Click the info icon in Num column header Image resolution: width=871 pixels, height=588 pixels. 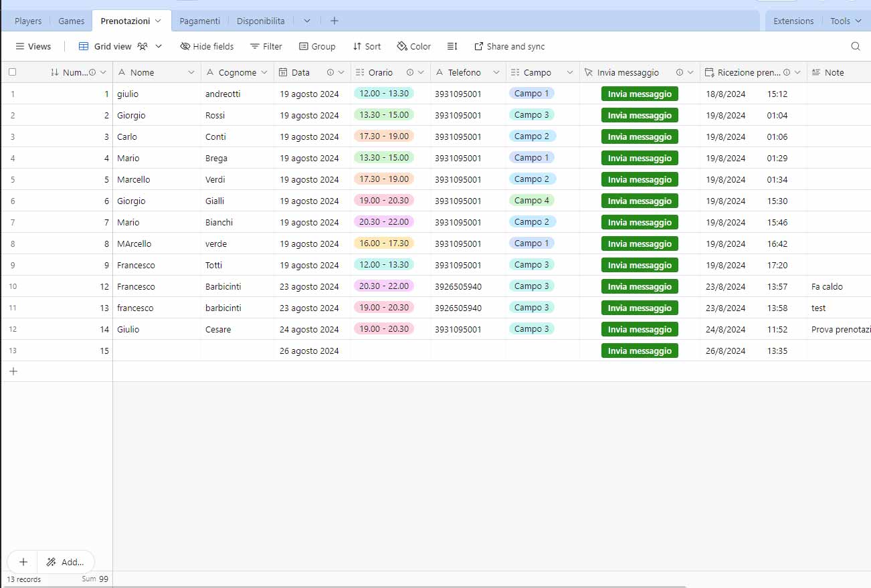click(92, 72)
